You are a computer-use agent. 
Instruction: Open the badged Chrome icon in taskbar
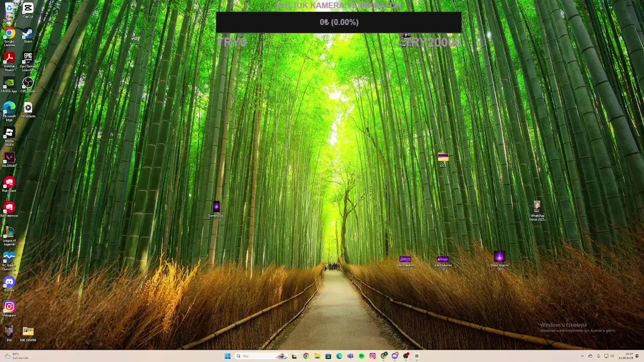(x=384, y=356)
